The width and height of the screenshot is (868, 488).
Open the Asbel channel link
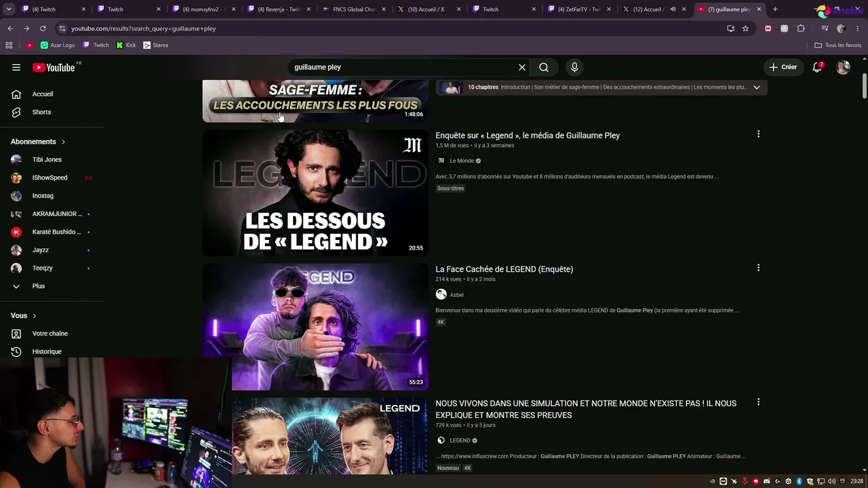coord(456,295)
